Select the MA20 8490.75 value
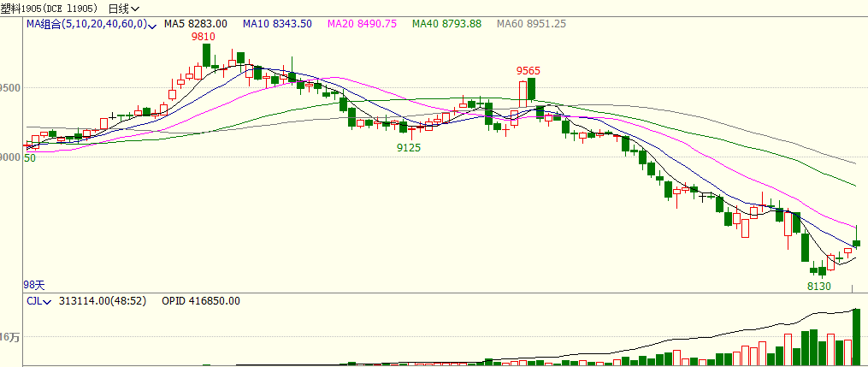The image size is (868, 367). tap(362, 24)
